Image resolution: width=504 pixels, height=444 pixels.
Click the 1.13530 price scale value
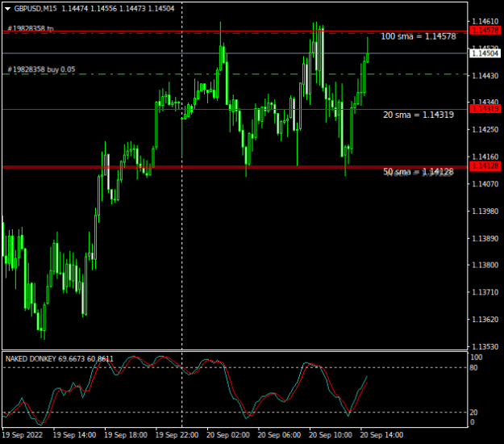[485, 347]
